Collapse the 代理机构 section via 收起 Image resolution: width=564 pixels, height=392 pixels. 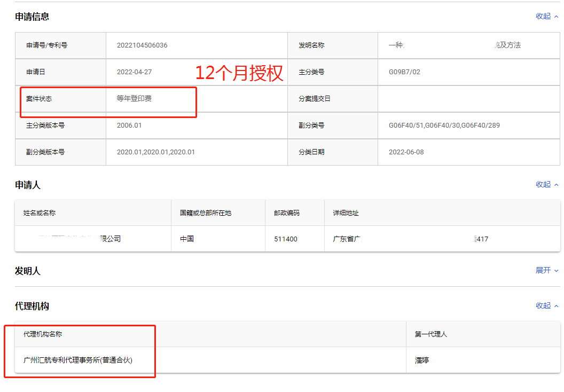547,305
